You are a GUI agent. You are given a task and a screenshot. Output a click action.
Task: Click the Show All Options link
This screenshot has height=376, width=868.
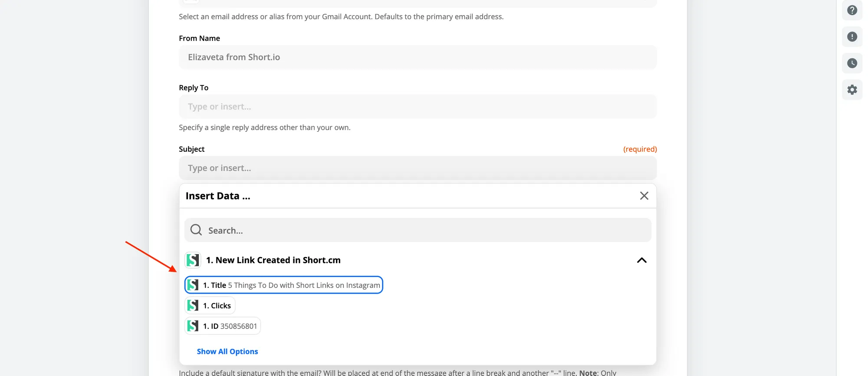(x=227, y=351)
